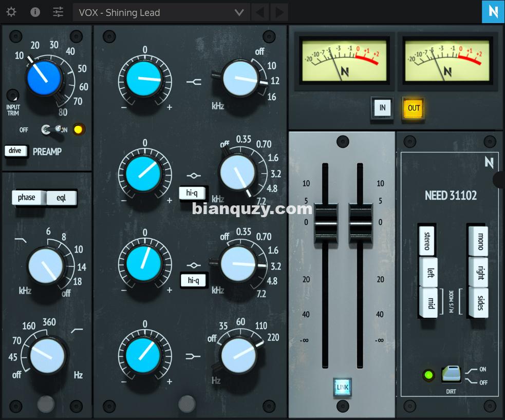Click the blue preamp gain knob
The width and height of the screenshot is (505, 420).
[45, 78]
